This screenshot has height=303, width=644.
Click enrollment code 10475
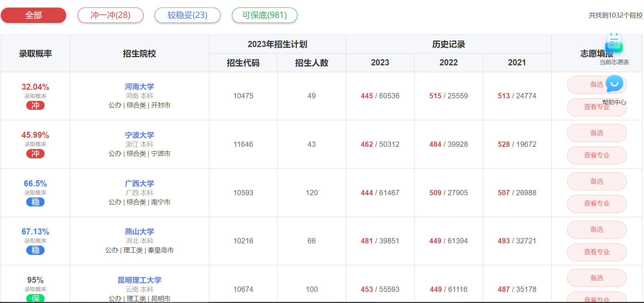[243, 96]
